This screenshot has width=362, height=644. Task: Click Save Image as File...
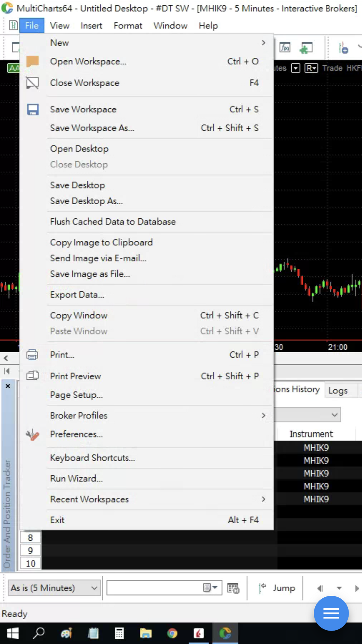[147, 274]
